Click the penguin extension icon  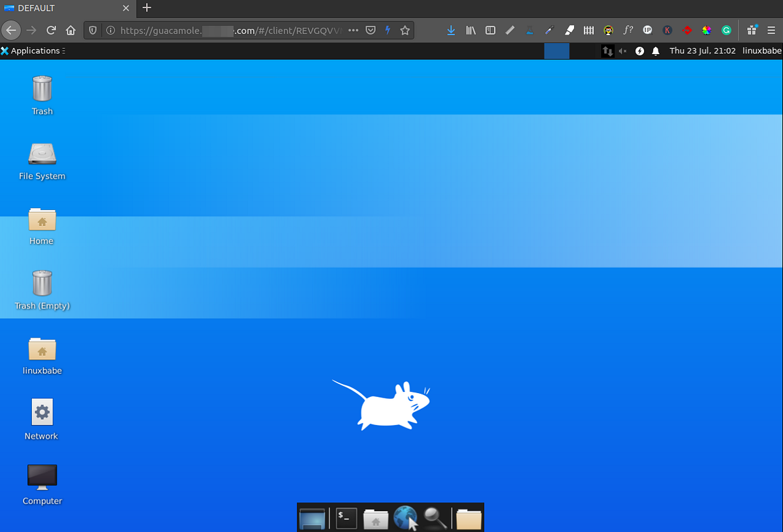(x=608, y=30)
